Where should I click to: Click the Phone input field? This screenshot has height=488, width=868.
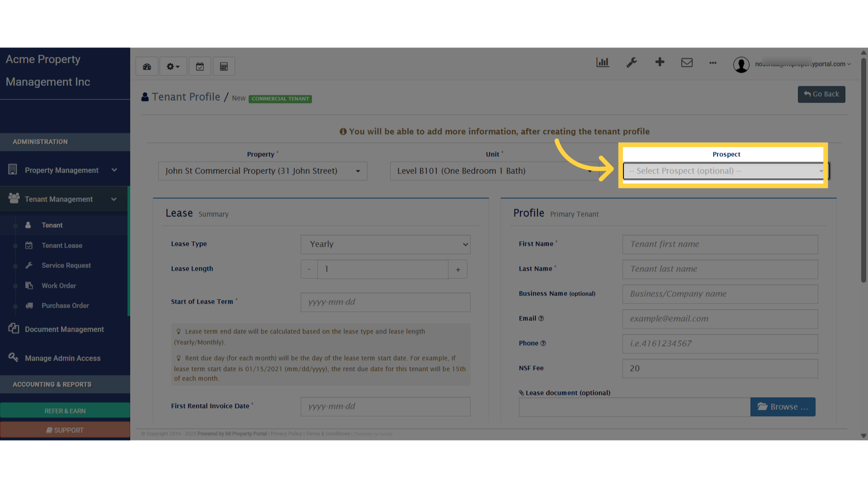pos(720,344)
